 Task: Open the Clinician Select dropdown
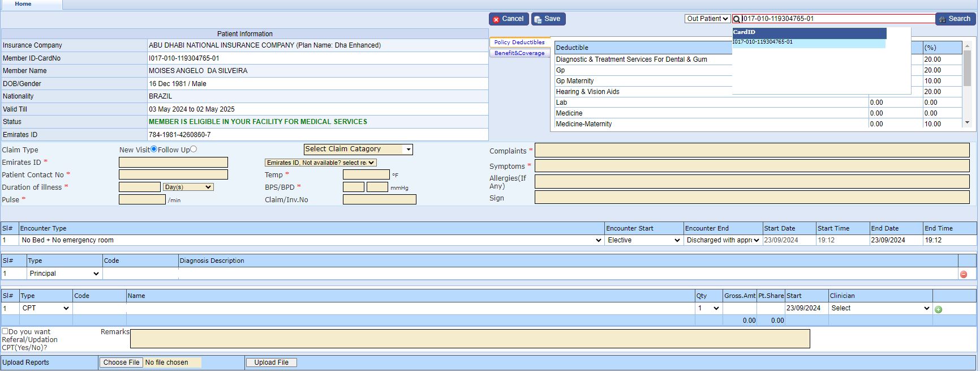click(880, 309)
